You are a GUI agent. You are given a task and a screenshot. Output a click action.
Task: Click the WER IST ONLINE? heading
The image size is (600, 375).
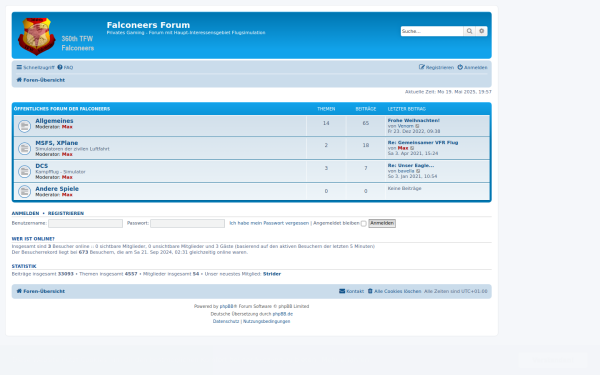33,239
